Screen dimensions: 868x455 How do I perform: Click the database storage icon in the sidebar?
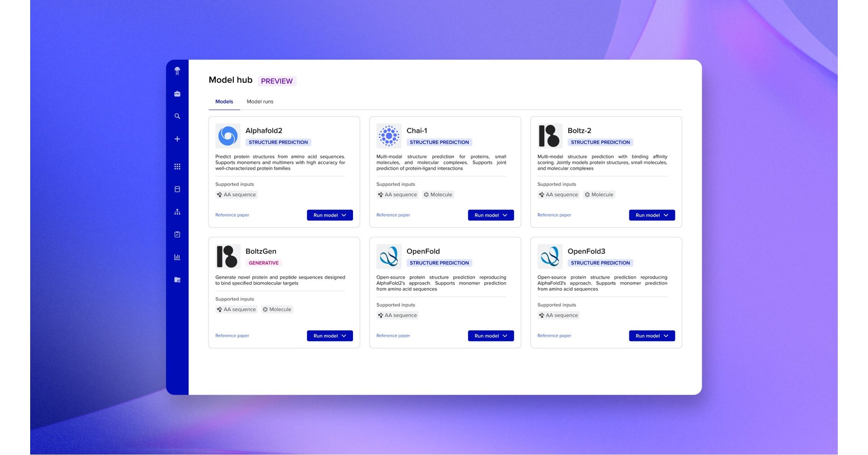tap(177, 189)
